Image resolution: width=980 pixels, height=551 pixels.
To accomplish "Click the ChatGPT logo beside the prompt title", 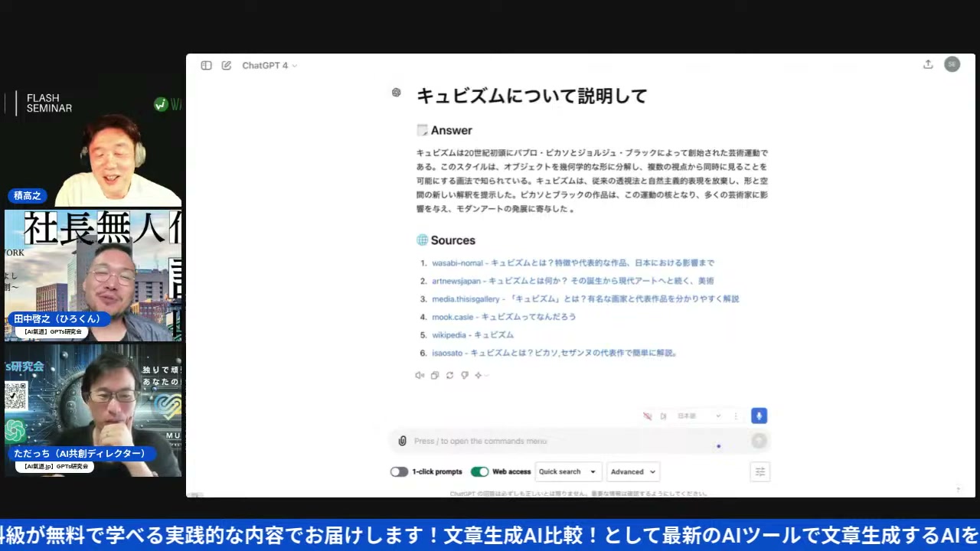I will coord(396,93).
